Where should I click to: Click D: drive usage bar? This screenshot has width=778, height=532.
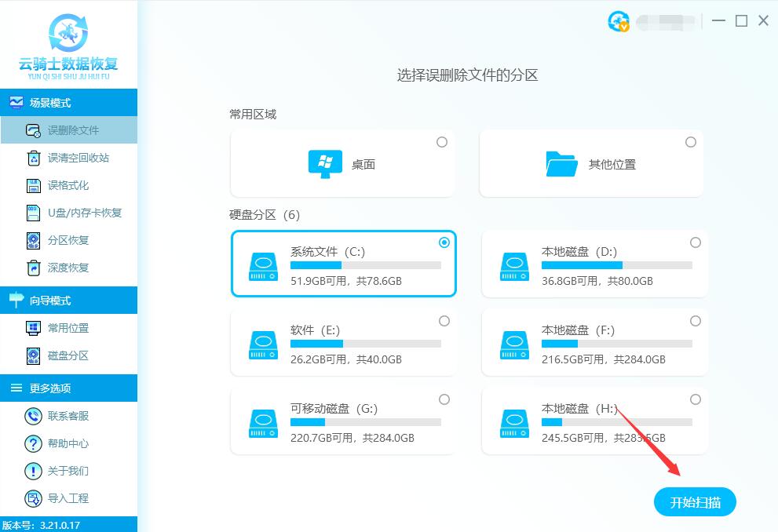point(617,265)
